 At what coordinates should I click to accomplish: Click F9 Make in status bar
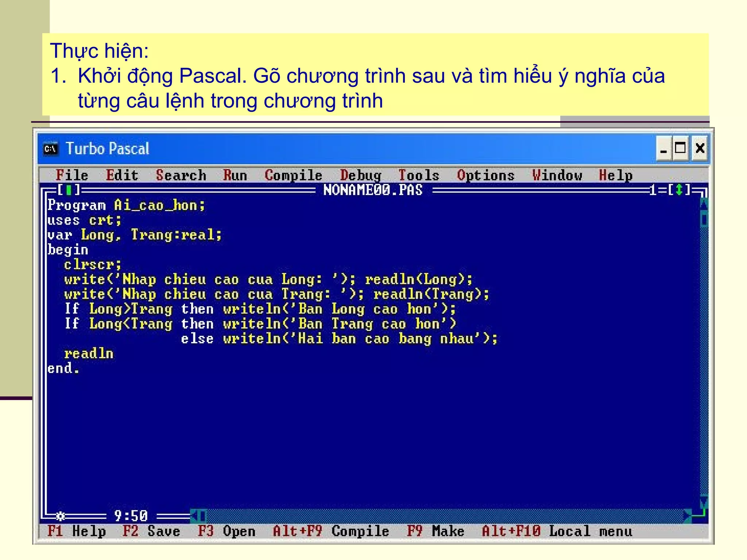436,531
